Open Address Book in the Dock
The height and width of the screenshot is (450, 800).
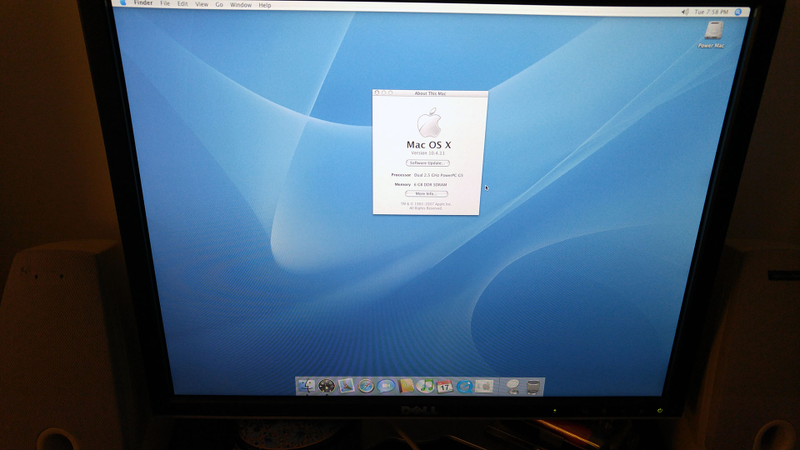[406, 386]
